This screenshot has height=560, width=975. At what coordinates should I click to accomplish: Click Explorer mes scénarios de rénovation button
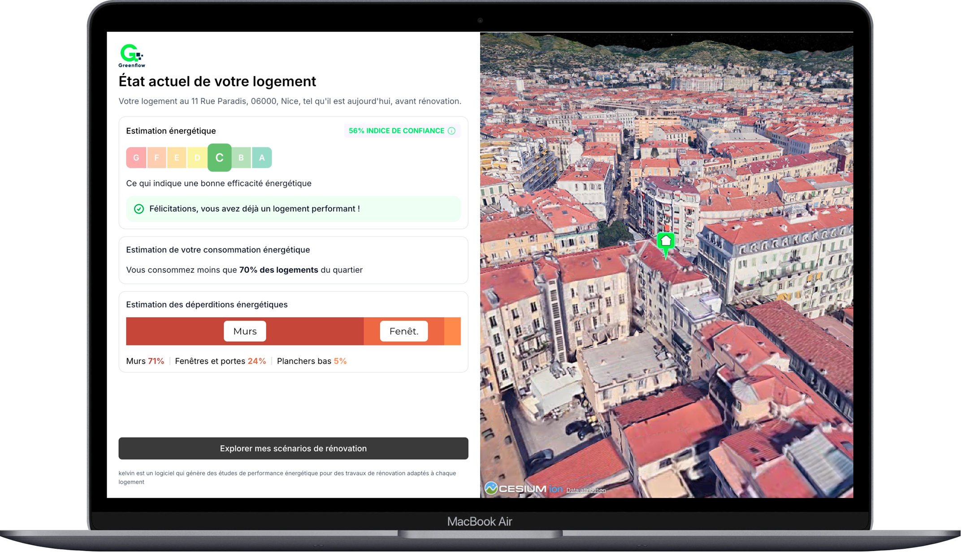click(x=293, y=448)
